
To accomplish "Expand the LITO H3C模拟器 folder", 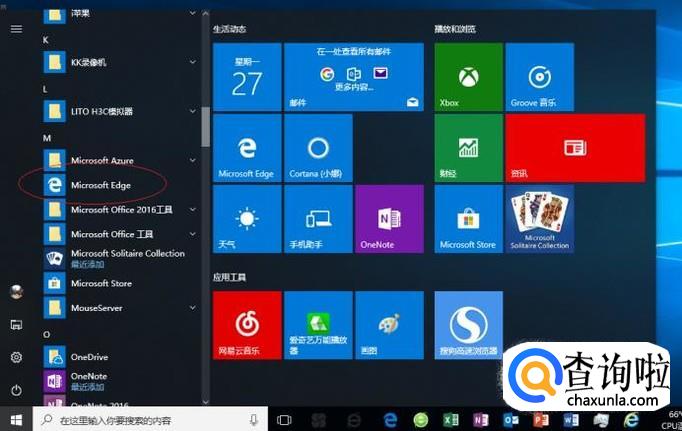I will pos(120,111).
